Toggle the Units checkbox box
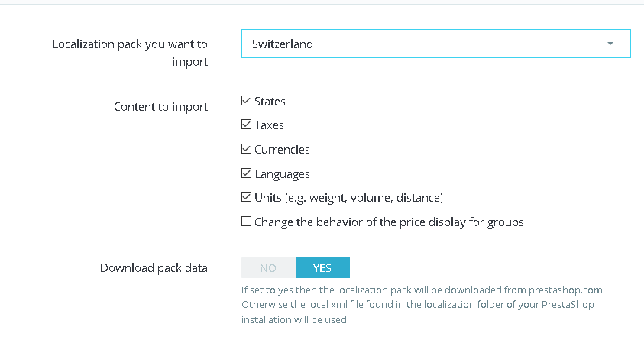 246,197
